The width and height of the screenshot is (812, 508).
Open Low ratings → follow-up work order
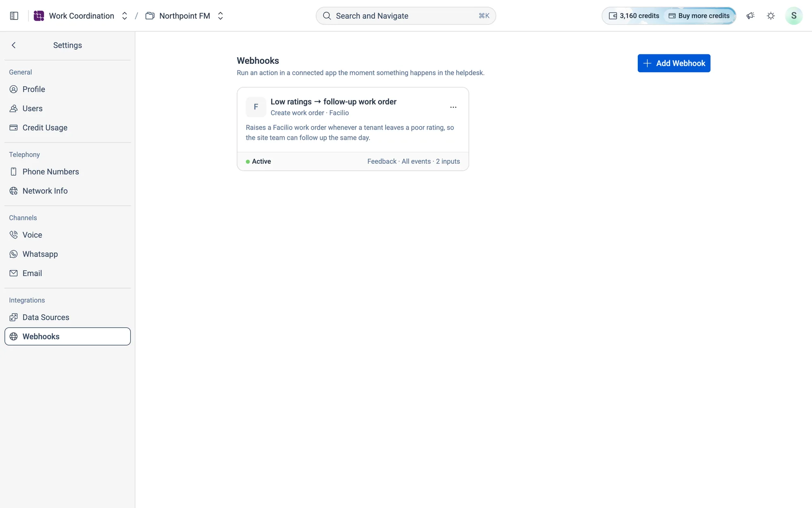[333, 102]
